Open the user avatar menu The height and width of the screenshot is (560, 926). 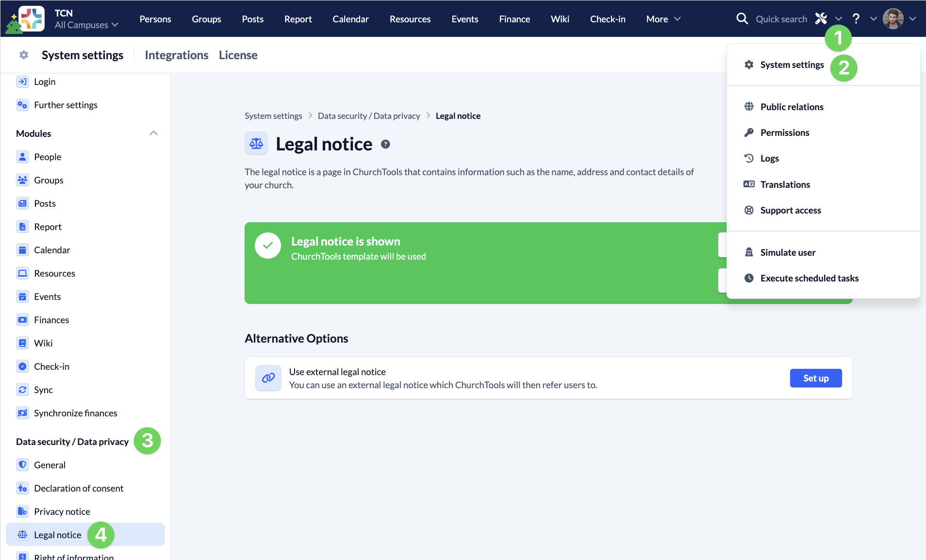(x=893, y=19)
